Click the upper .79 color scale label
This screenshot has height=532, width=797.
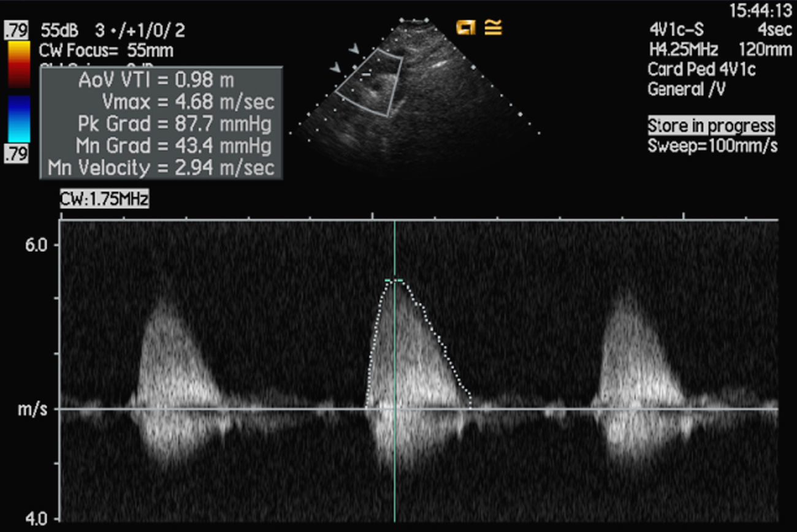[17, 29]
